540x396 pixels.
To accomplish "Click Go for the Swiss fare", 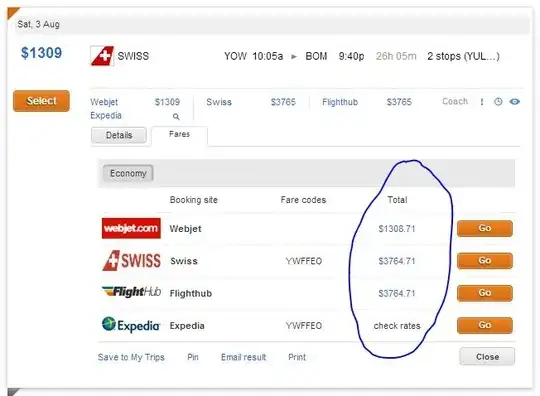I will point(485,261).
